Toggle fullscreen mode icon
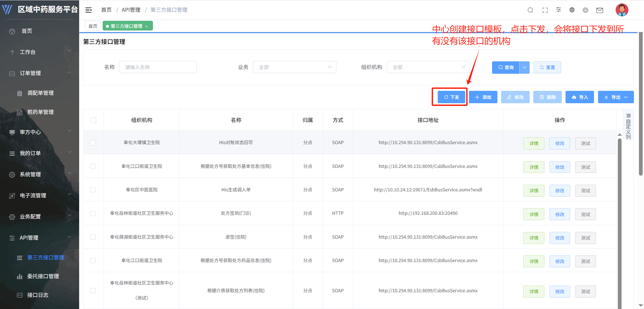The image size is (644, 309). pos(545,10)
